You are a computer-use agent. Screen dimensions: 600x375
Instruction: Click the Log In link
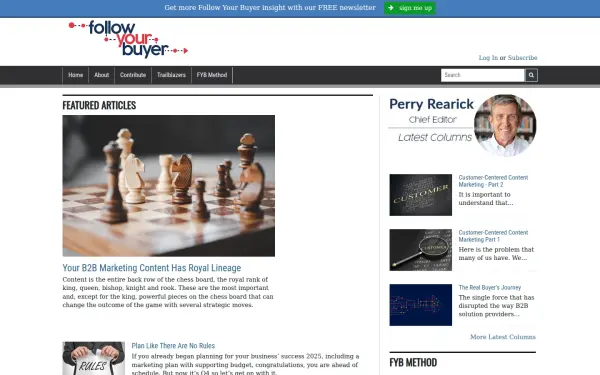click(488, 58)
